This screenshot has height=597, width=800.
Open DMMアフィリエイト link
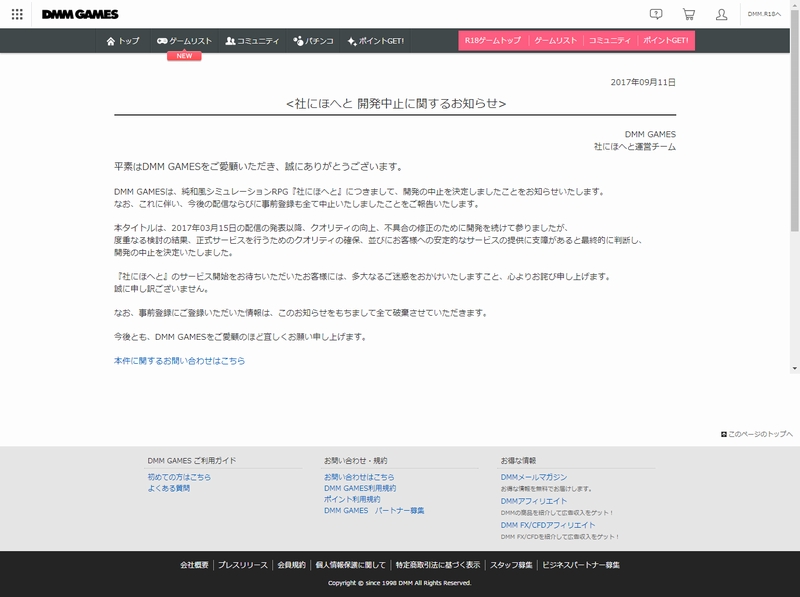(x=534, y=501)
